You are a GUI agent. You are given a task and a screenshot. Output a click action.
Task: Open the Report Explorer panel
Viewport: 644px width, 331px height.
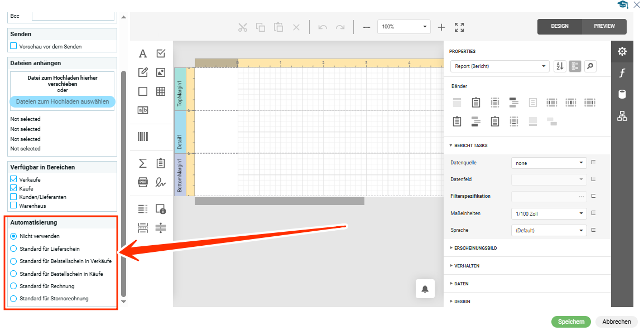(x=622, y=116)
